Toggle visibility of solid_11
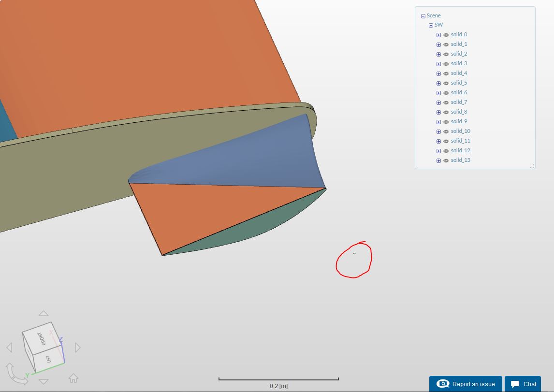This screenshot has height=392, width=554. 446,141
